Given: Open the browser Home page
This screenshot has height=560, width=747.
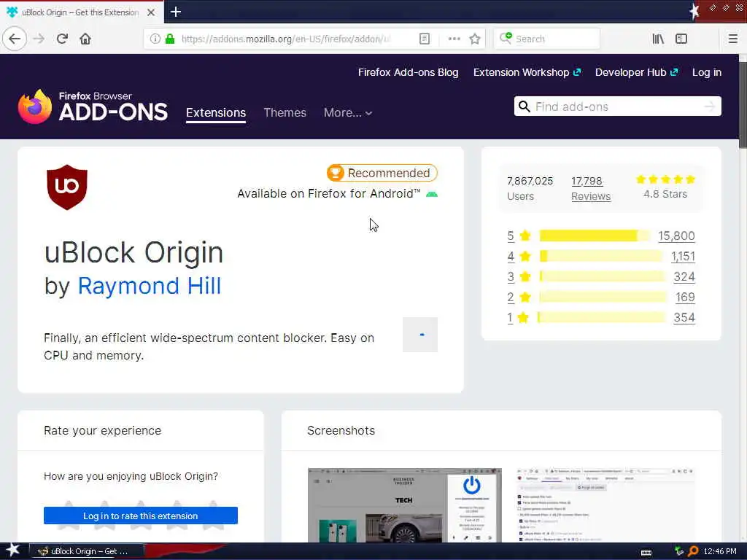Looking at the screenshot, I should pos(85,39).
